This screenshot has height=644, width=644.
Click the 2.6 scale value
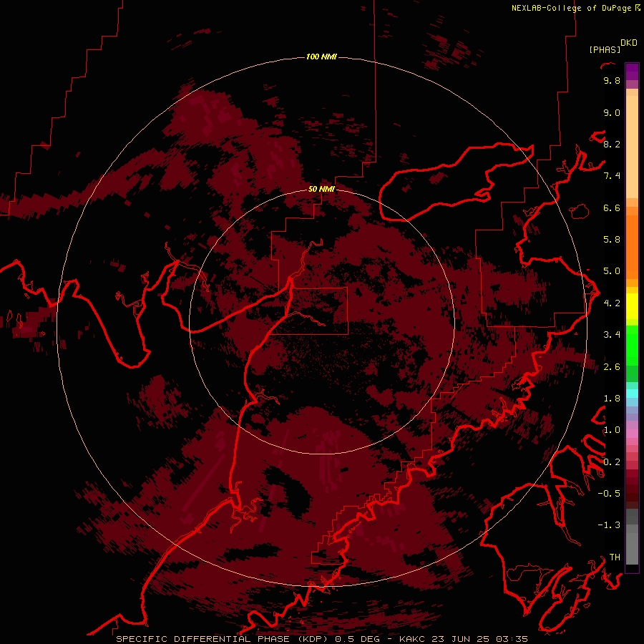tap(612, 367)
